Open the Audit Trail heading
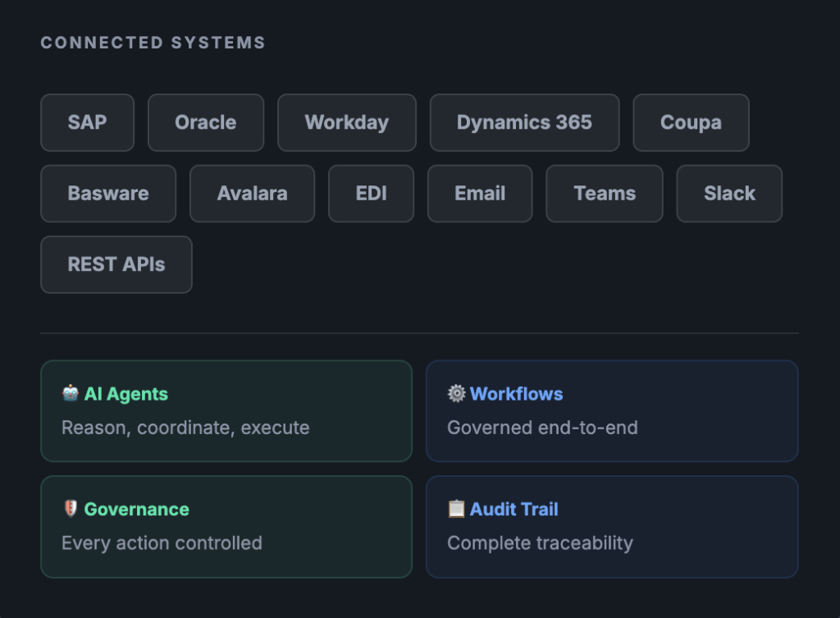Screen dimensions: 840x618 (514, 509)
